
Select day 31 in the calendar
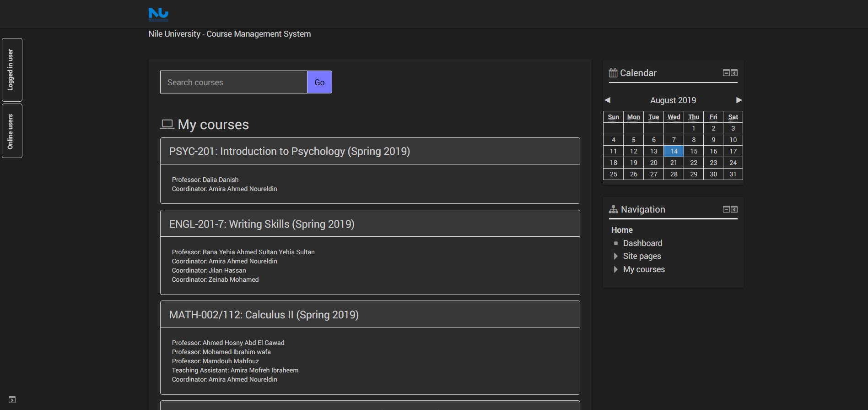point(733,174)
